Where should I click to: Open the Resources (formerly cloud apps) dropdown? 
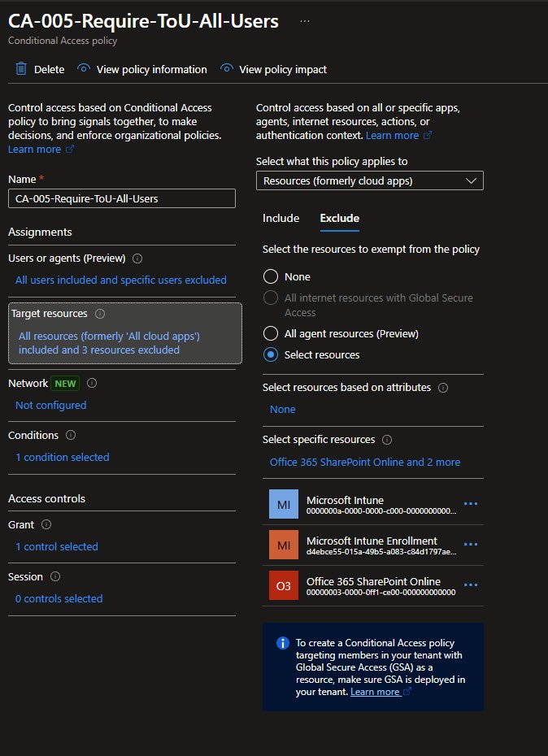pyautogui.click(x=369, y=180)
